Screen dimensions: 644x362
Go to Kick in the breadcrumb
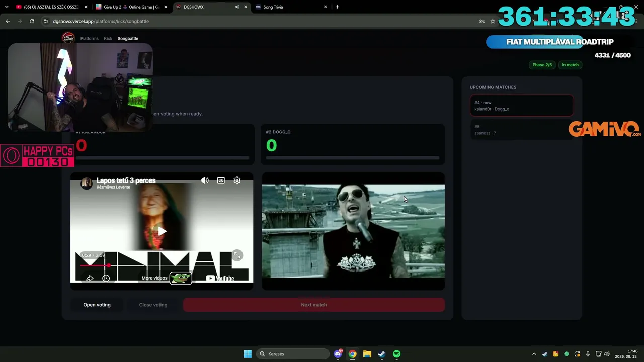click(108, 38)
